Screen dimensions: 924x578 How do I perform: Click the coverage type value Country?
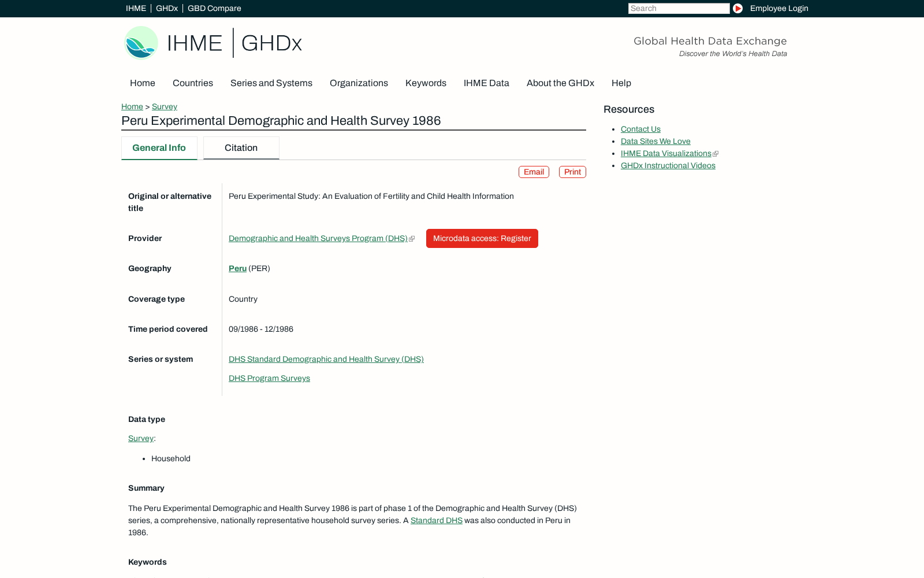pos(243,299)
